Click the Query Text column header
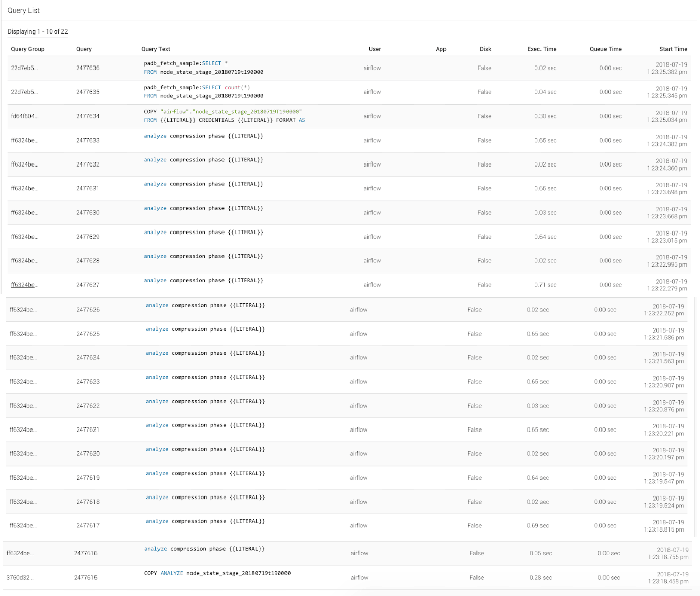This screenshot has width=700, height=596. tap(155, 49)
